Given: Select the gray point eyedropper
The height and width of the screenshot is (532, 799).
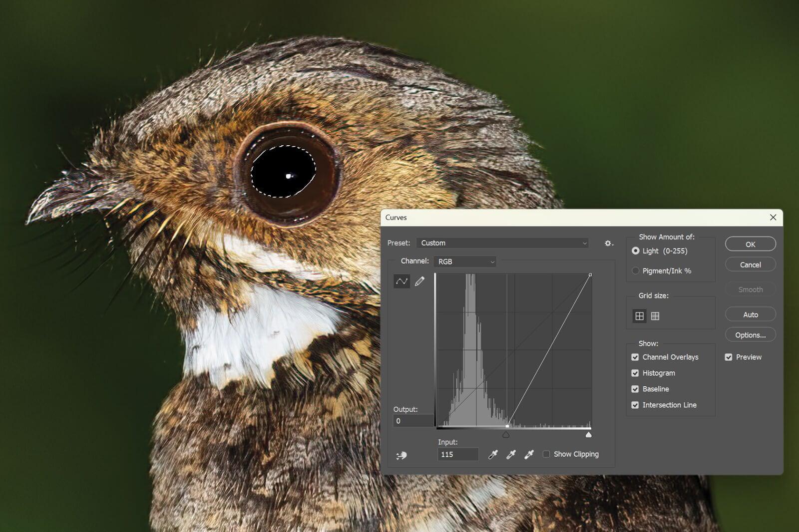Looking at the screenshot, I should [x=510, y=454].
